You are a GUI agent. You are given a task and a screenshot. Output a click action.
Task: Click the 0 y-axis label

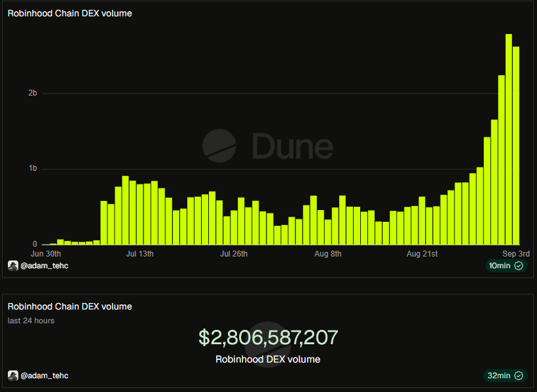tap(35, 244)
